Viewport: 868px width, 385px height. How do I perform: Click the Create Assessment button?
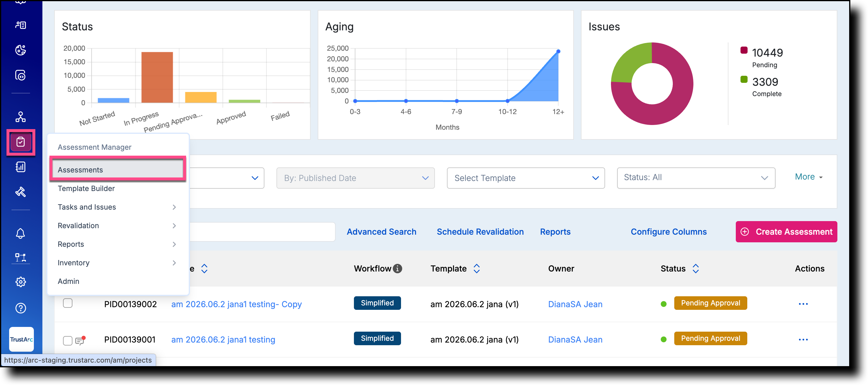[x=786, y=231]
